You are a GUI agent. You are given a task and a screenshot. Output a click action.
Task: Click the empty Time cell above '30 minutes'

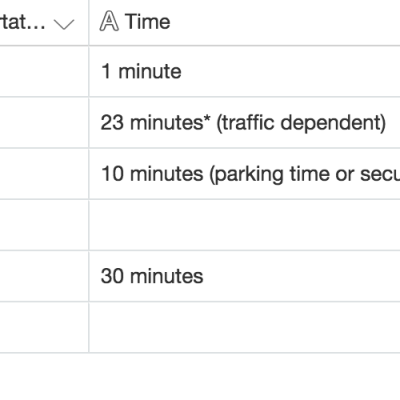[245, 225]
